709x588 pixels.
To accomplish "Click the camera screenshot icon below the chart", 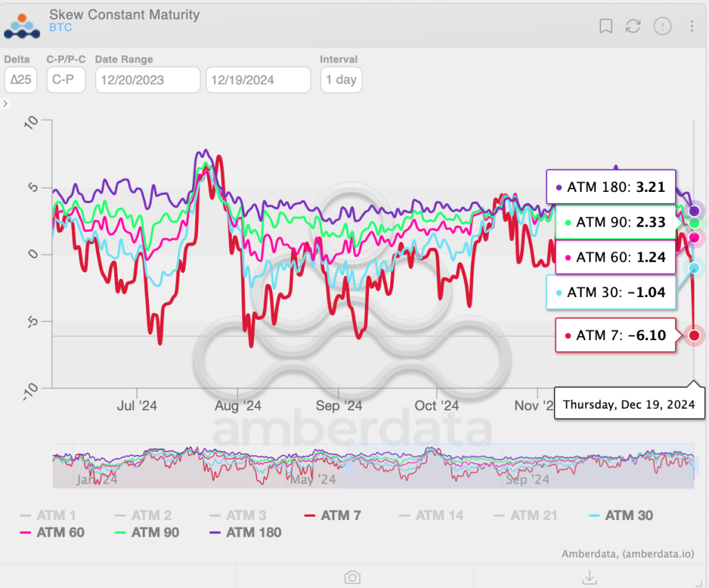I will 352,577.
